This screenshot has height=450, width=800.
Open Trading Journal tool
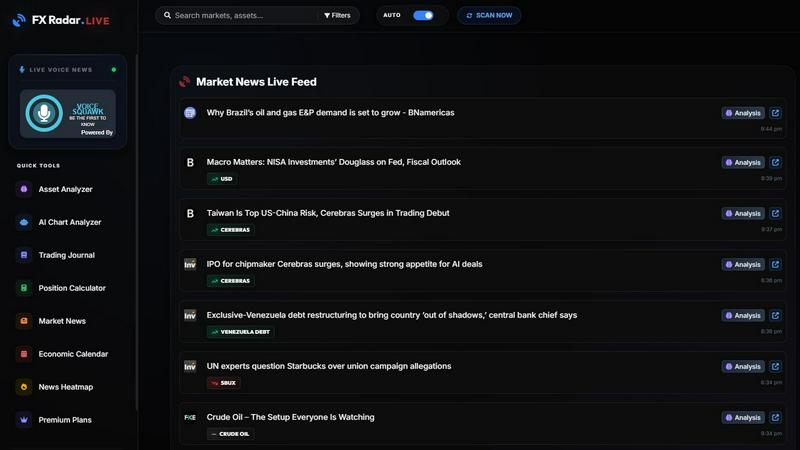tap(66, 255)
